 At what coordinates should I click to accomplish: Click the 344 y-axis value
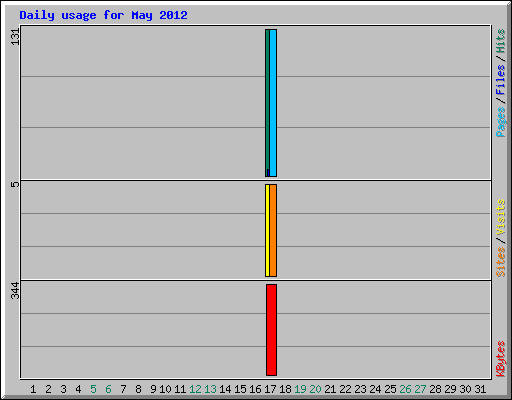15,290
